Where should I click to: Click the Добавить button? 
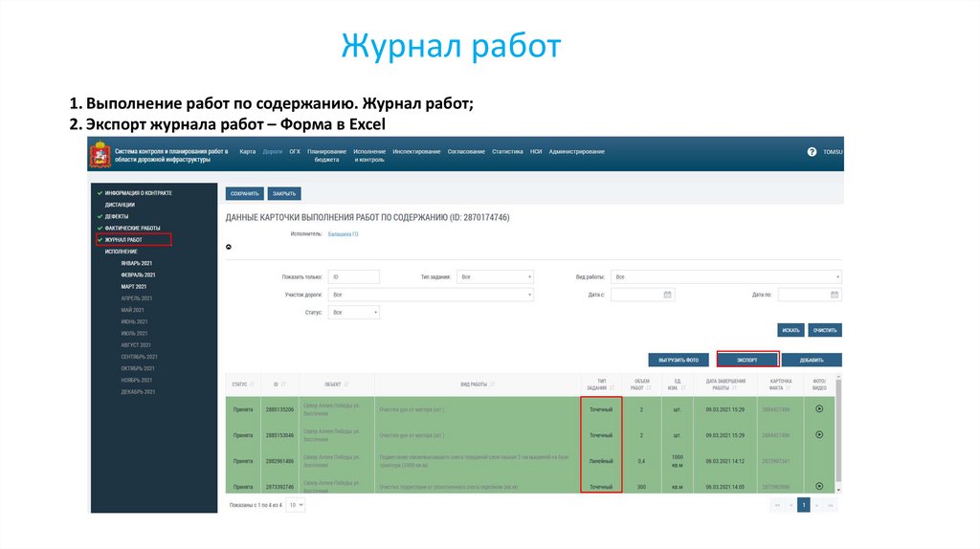point(812,360)
